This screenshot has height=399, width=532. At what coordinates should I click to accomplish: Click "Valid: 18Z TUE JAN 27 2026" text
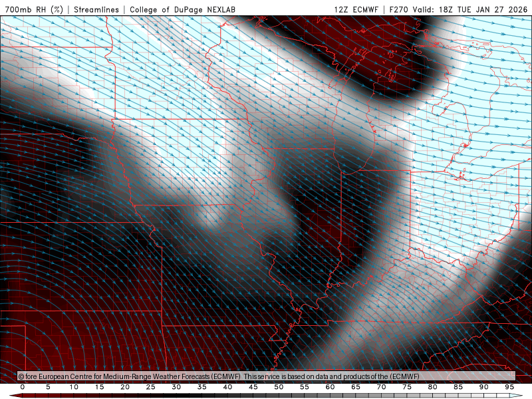(x=470, y=9)
